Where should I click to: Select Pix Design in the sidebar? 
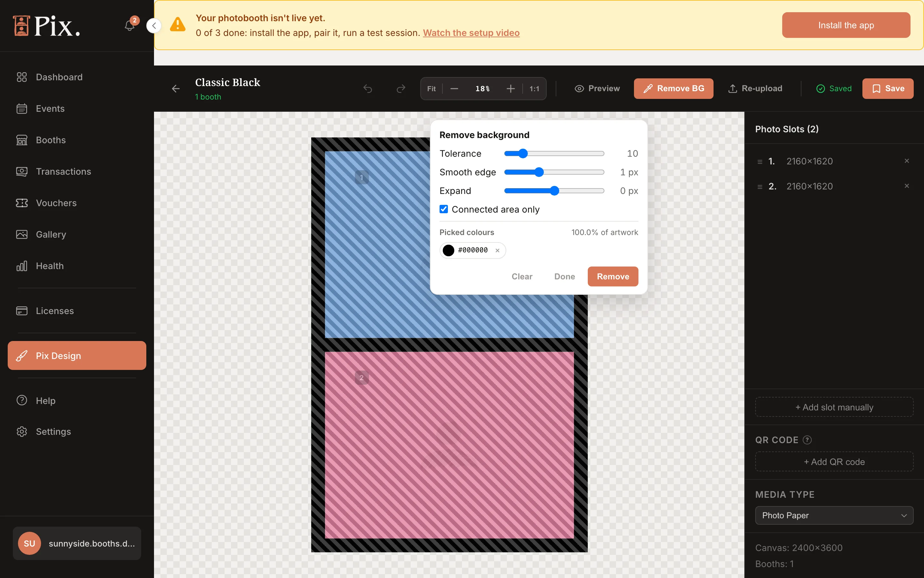[77, 355]
